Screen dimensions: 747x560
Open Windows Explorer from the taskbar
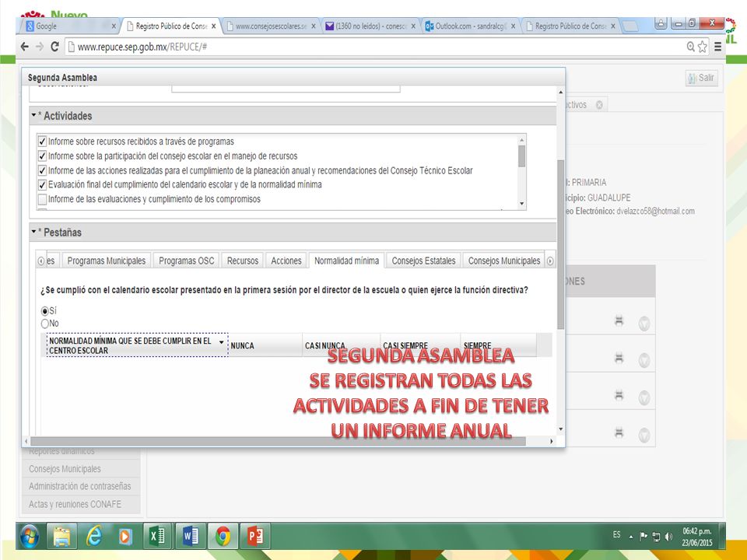62,537
